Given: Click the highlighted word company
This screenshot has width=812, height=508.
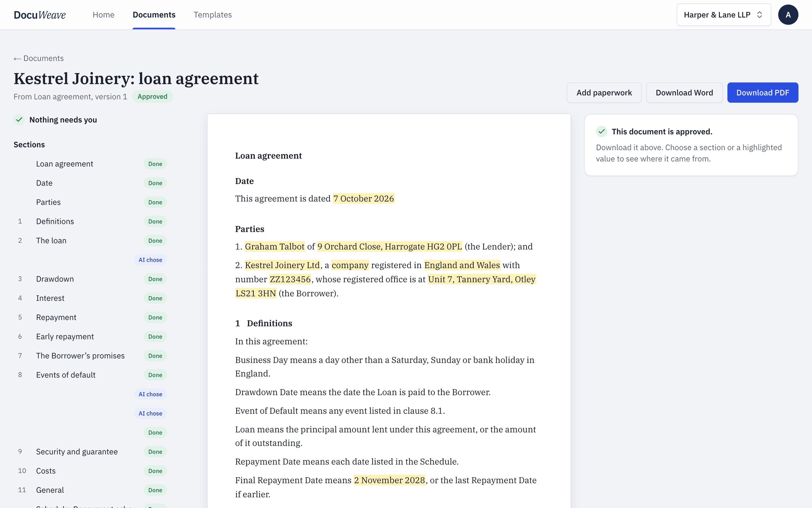Looking at the screenshot, I should (350, 266).
